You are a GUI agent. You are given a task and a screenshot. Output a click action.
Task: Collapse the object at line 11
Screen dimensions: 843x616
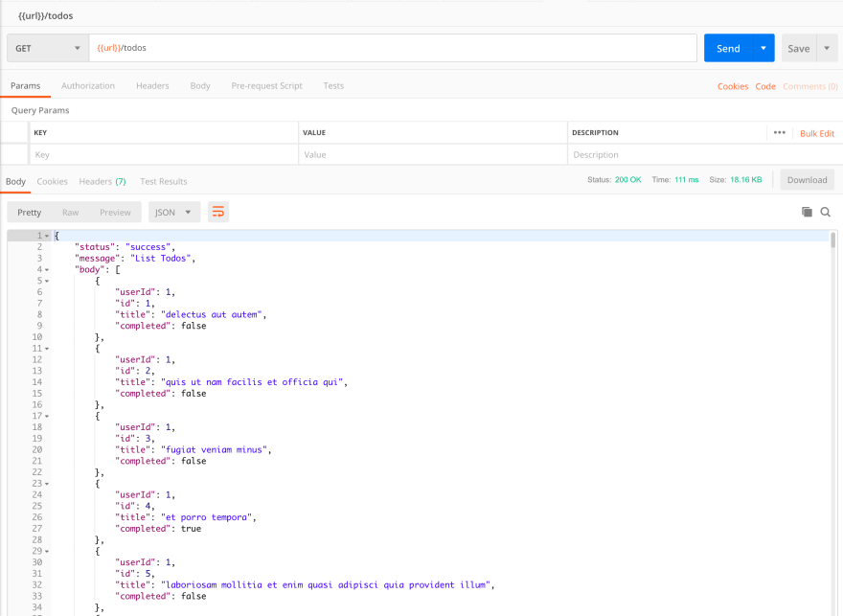(47, 349)
